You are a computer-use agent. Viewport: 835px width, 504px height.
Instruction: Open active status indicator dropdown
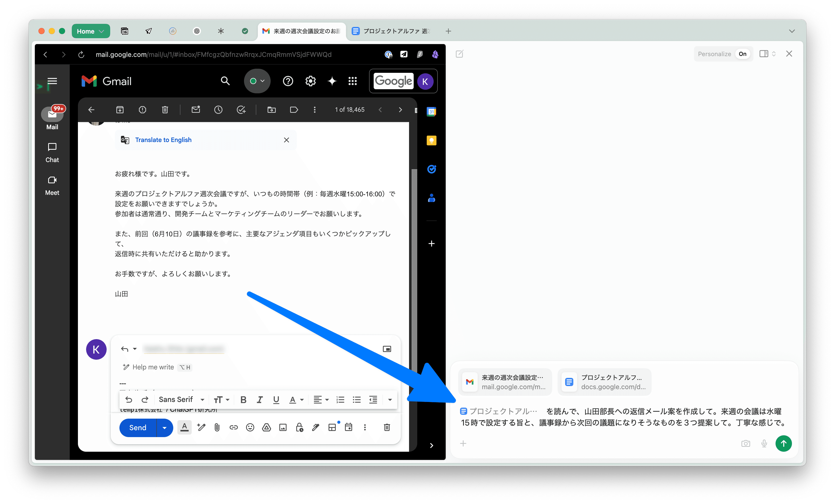[257, 81]
